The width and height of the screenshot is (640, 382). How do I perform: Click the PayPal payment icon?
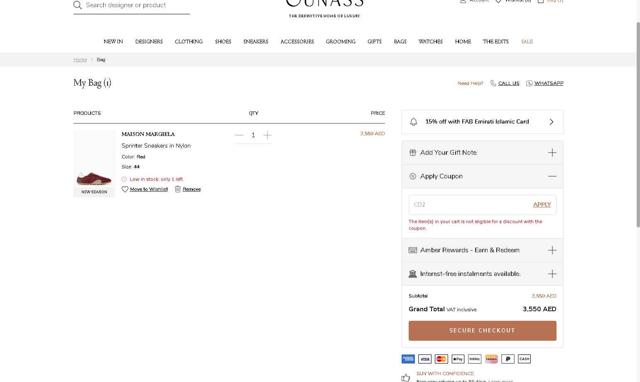pyautogui.click(x=508, y=359)
